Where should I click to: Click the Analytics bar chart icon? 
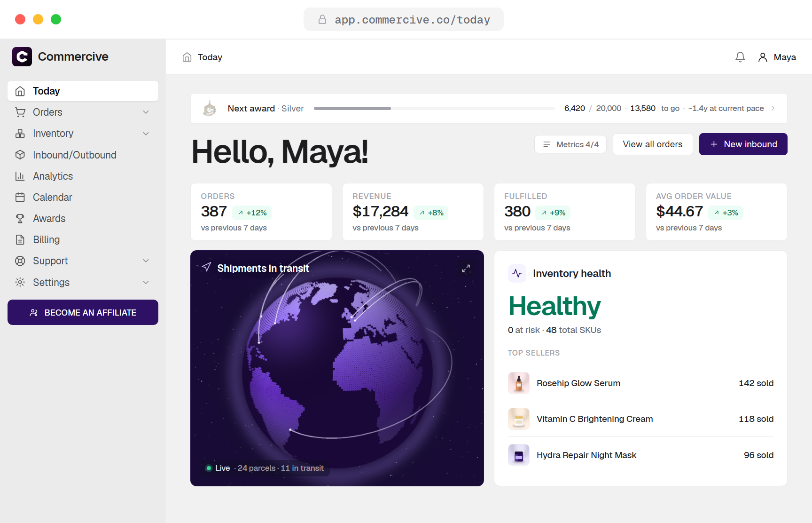(20, 176)
